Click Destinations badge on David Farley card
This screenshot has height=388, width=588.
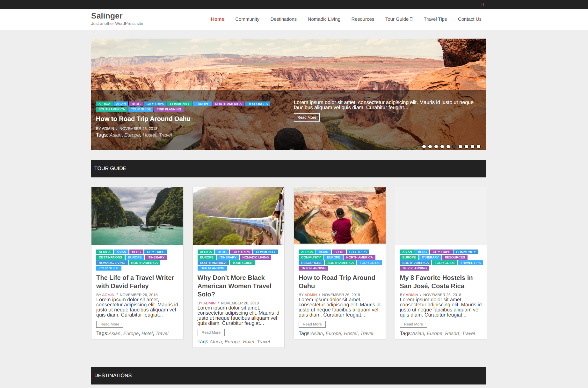(110, 257)
